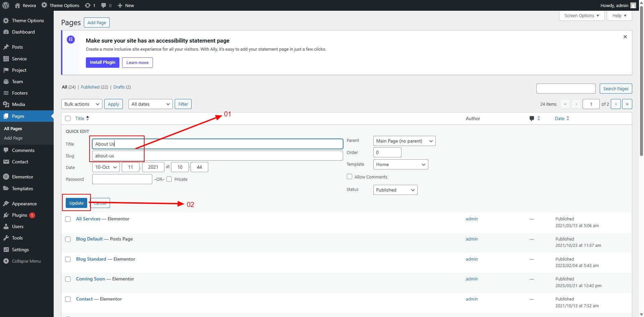Screen dimensions: 644x317
Task: Jump to the last page double arrow
Action: (627, 104)
